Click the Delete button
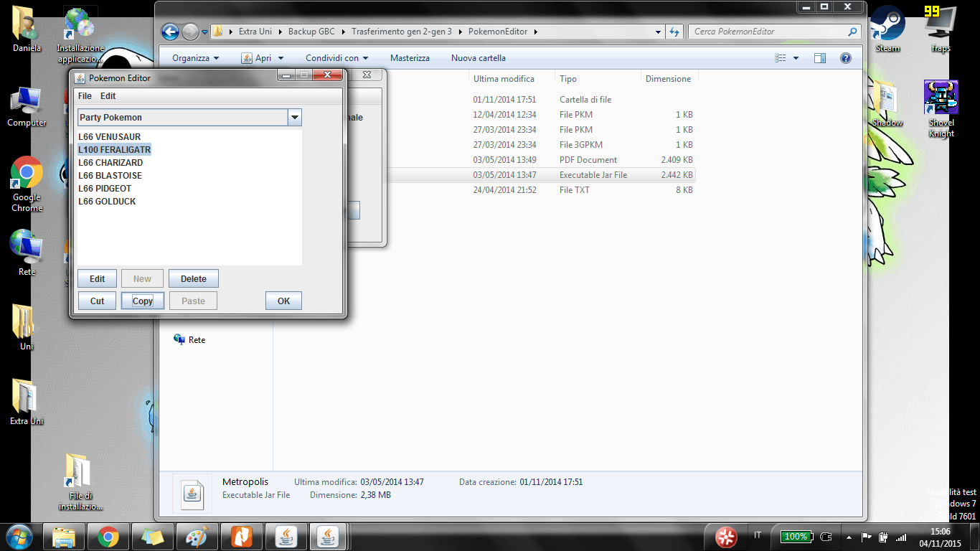The height and width of the screenshot is (551, 980). (x=193, y=279)
